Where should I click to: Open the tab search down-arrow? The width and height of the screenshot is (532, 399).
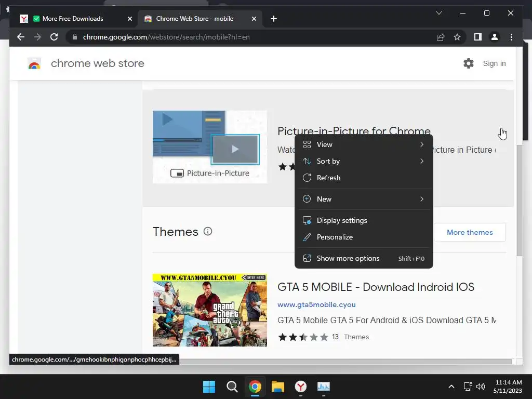click(x=438, y=13)
